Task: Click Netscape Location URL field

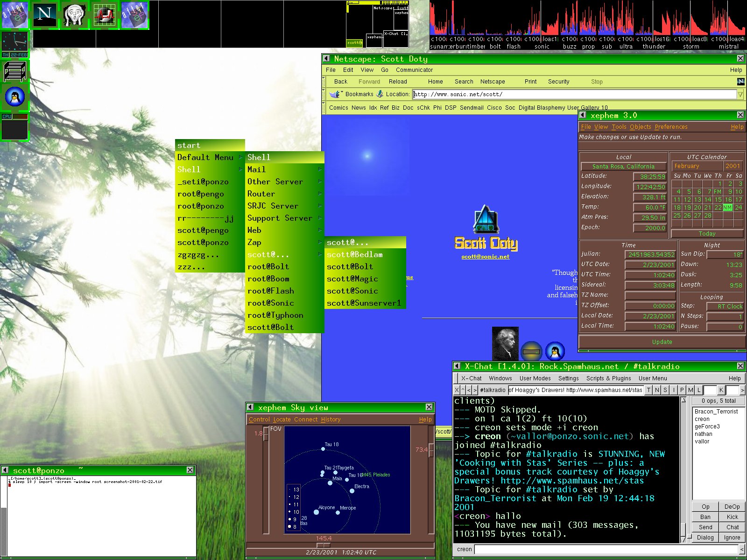Action: pyautogui.click(x=574, y=94)
